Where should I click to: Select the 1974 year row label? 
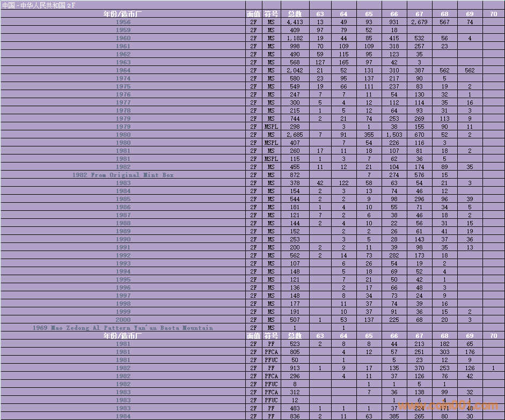click(x=123, y=78)
